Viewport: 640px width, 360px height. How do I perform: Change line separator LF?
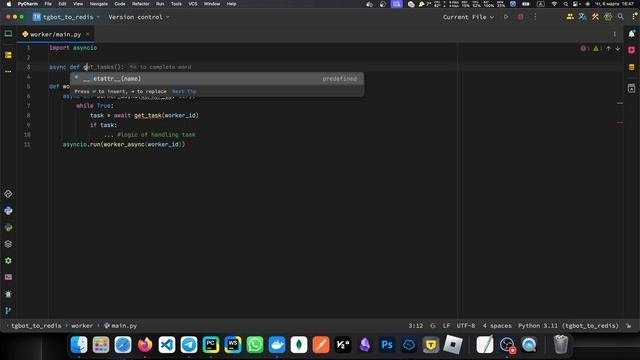[447, 326]
